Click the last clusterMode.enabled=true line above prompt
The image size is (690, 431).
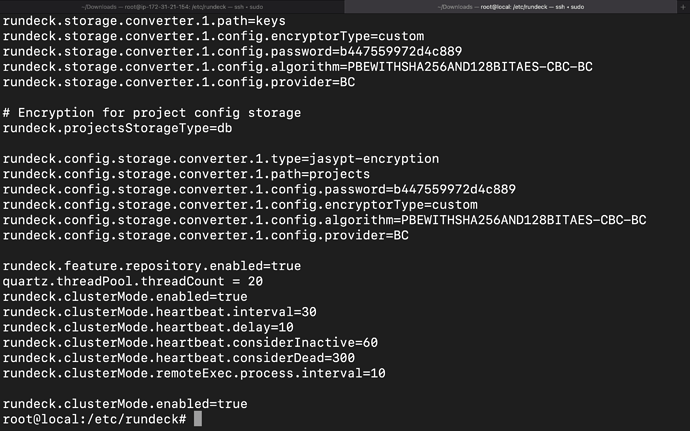tap(125, 404)
